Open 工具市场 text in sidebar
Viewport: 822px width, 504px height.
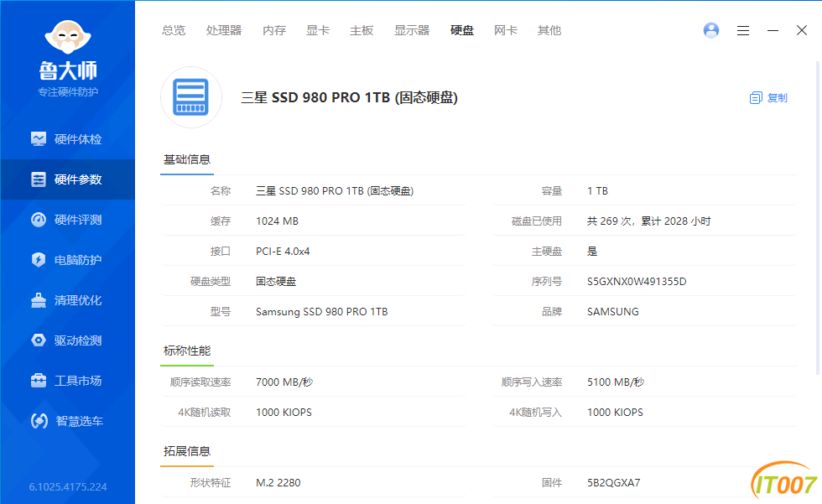coord(78,381)
